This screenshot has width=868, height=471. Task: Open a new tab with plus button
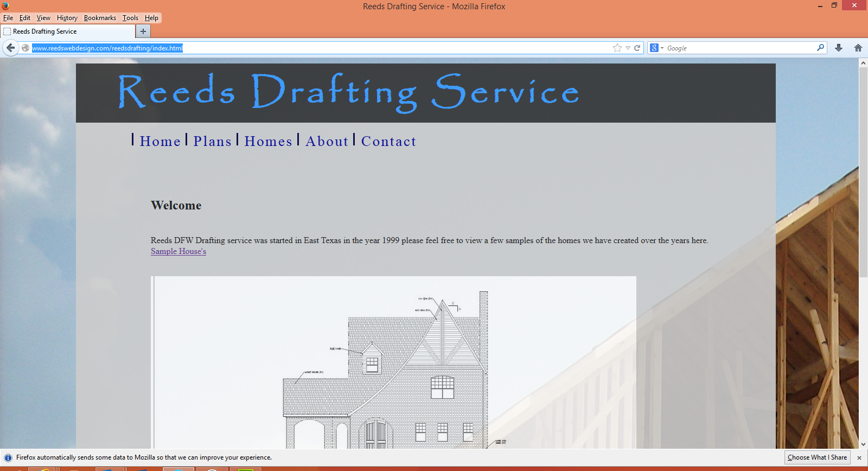click(x=143, y=31)
